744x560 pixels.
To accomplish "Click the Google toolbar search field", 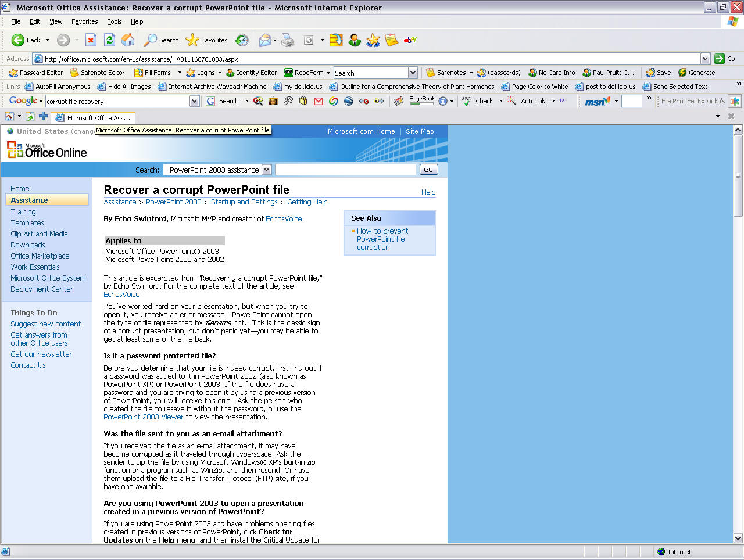I will (x=117, y=101).
